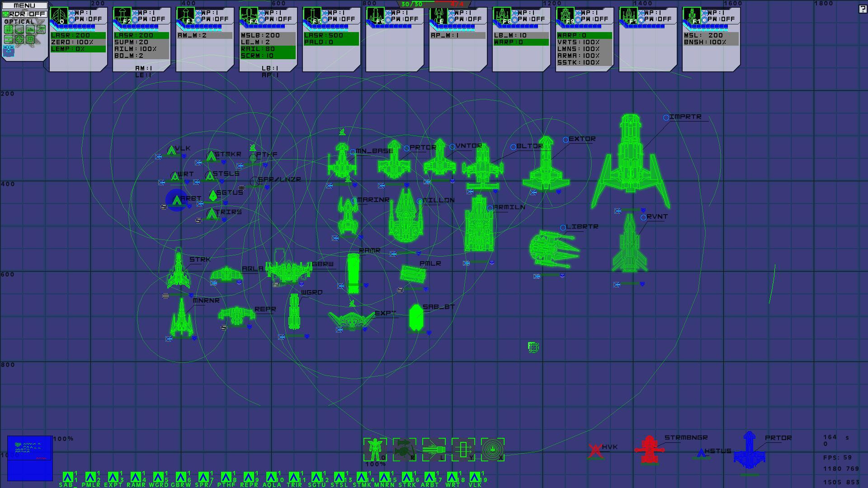Click the 30/30 fleet count bar
868x488 pixels.
tap(412, 4)
